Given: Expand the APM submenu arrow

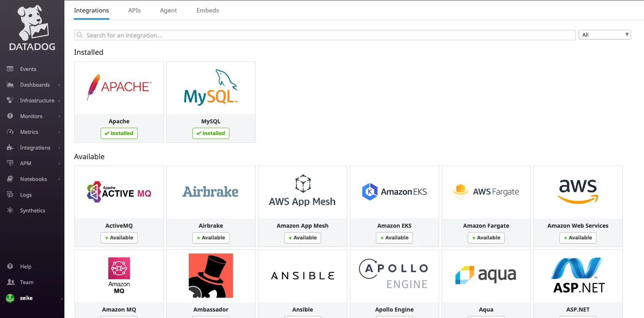Looking at the screenshot, I should tap(60, 164).
